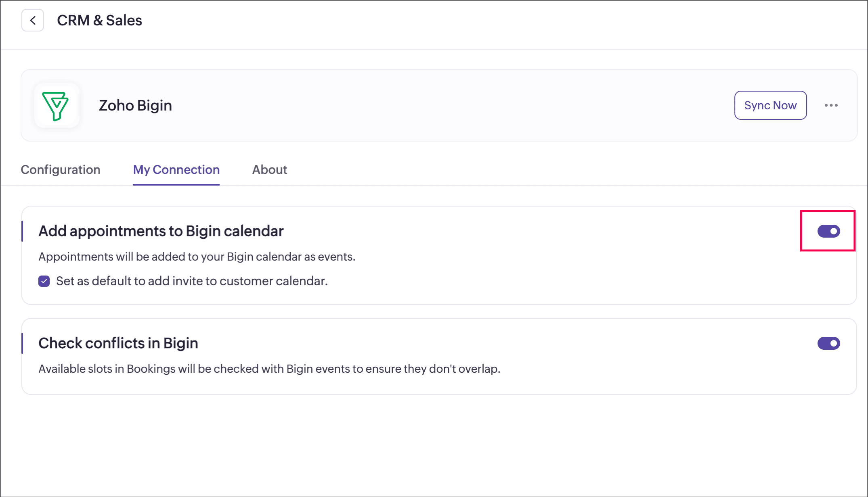Click the Check conflicts in Bigin heading
868x497 pixels.
tap(118, 343)
